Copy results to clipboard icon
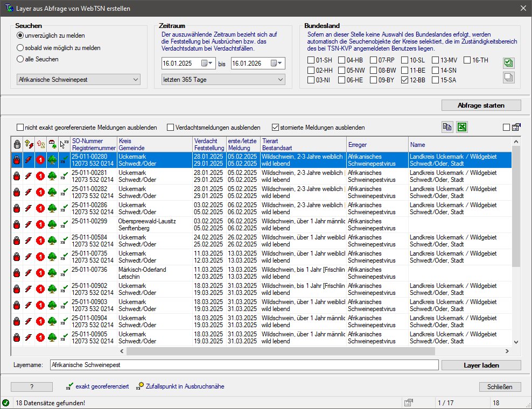Screen dimensions: 532x409 [x=447, y=127]
